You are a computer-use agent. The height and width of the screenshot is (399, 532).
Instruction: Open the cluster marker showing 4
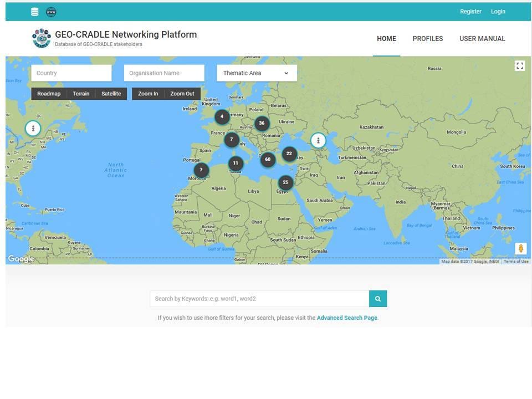click(222, 117)
